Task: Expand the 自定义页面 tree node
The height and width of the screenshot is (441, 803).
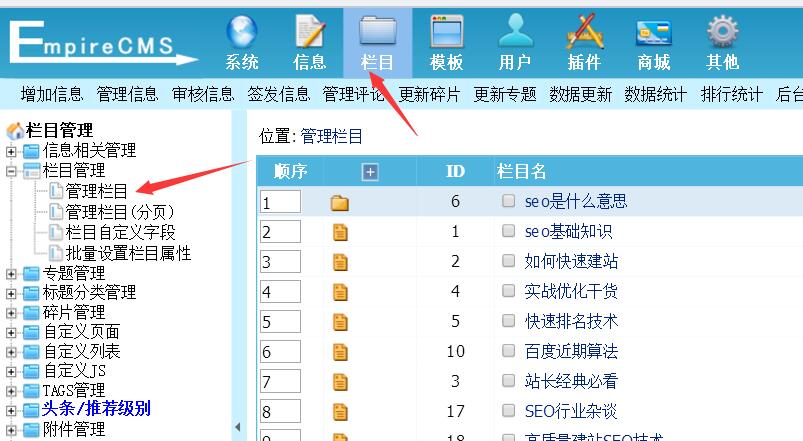Action: (x=11, y=332)
